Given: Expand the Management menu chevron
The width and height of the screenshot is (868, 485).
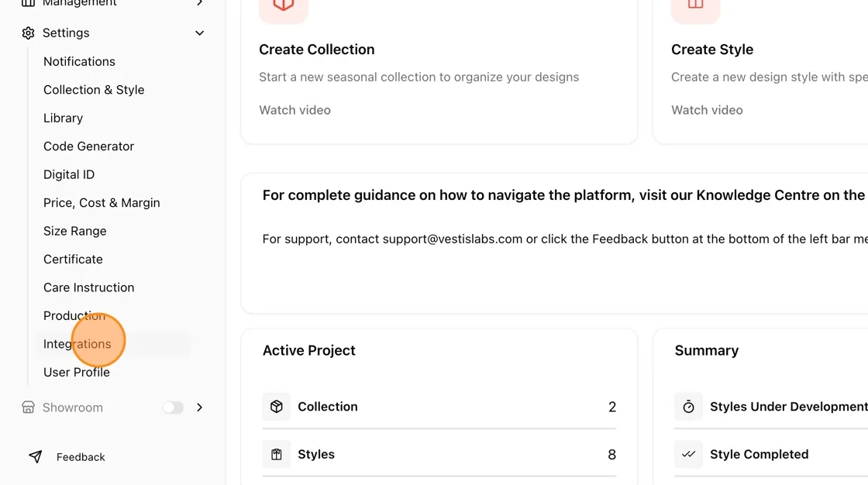Looking at the screenshot, I should click(x=200, y=3).
